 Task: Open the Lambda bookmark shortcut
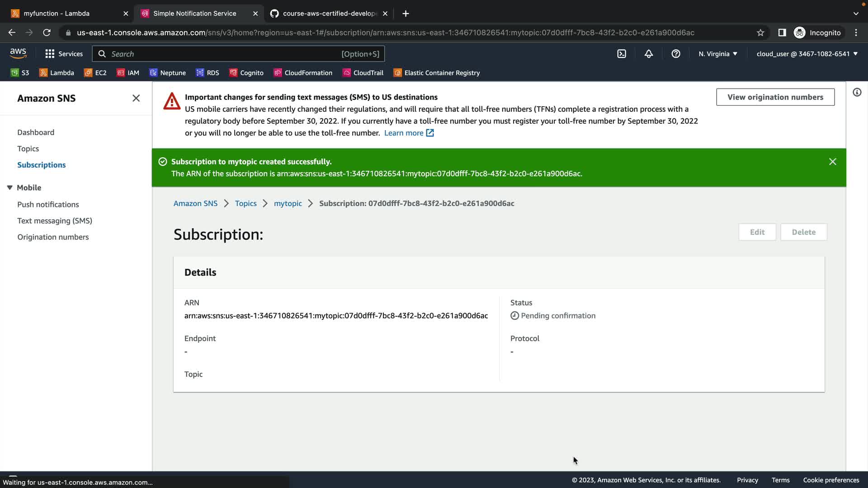click(57, 73)
